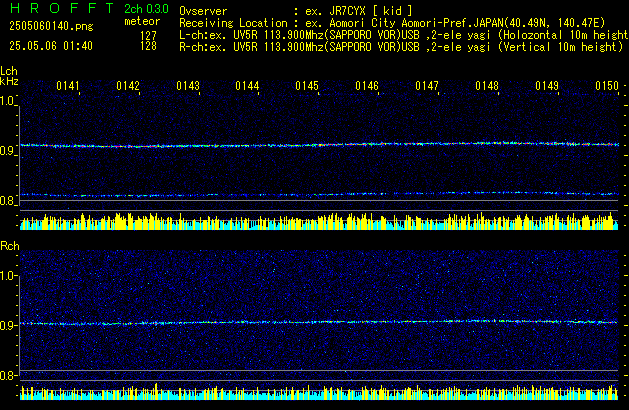This screenshot has height=410, width=629.
Task: Click the Lch 1.0 frequency label
Action: 8,101
